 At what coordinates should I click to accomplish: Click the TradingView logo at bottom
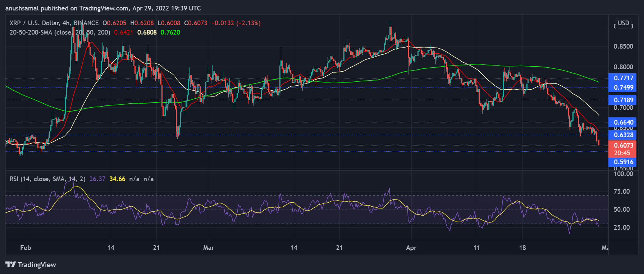[31, 265]
